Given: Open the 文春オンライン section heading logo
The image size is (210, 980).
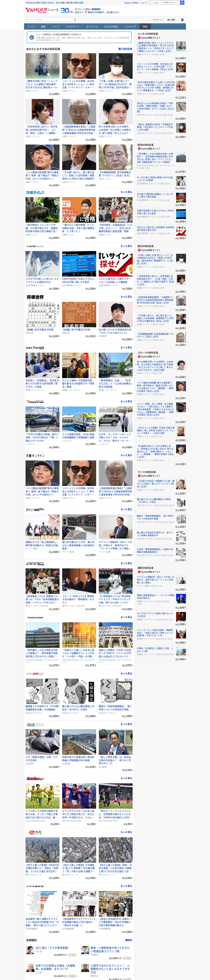Looking at the screenshot, I should [35, 456].
